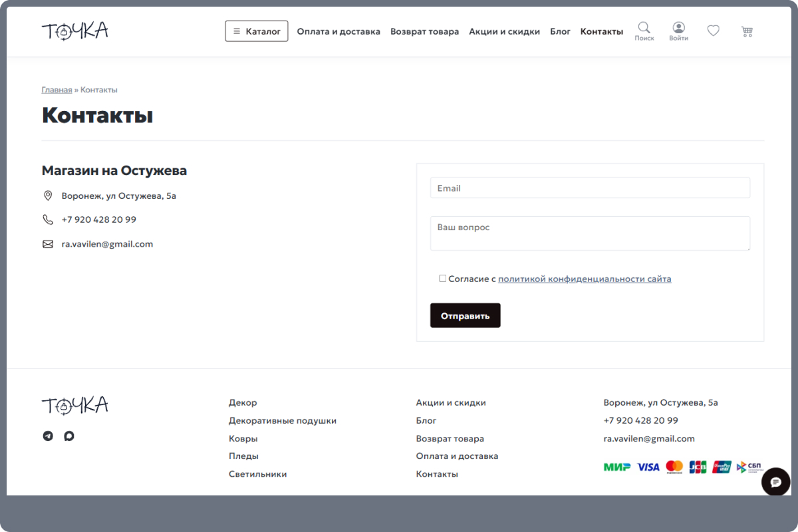The width and height of the screenshot is (798, 532).
Task: Open the chat messenger icon beside Telegram
Action: coord(69,436)
